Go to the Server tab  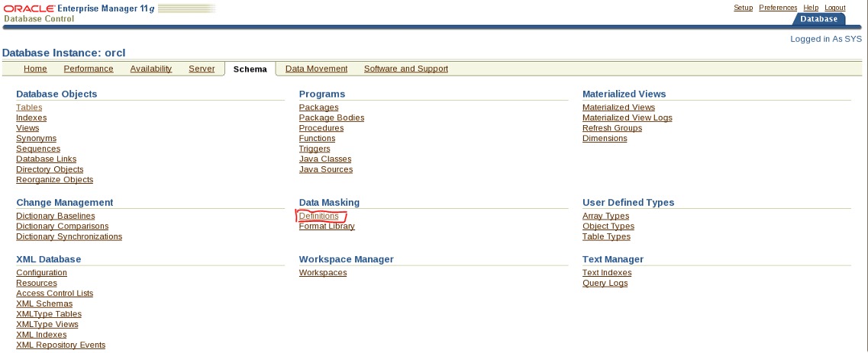202,69
